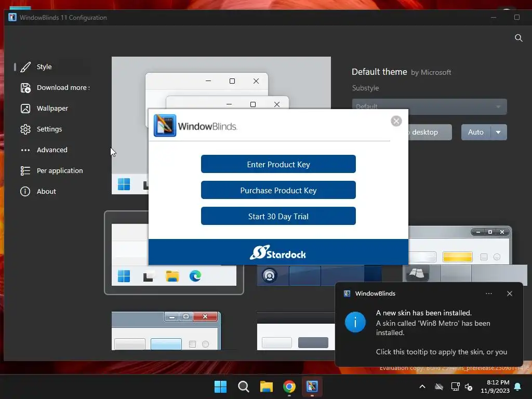532x399 pixels.
Task: Close the WindowBlinds activation dialog
Action: click(x=396, y=121)
